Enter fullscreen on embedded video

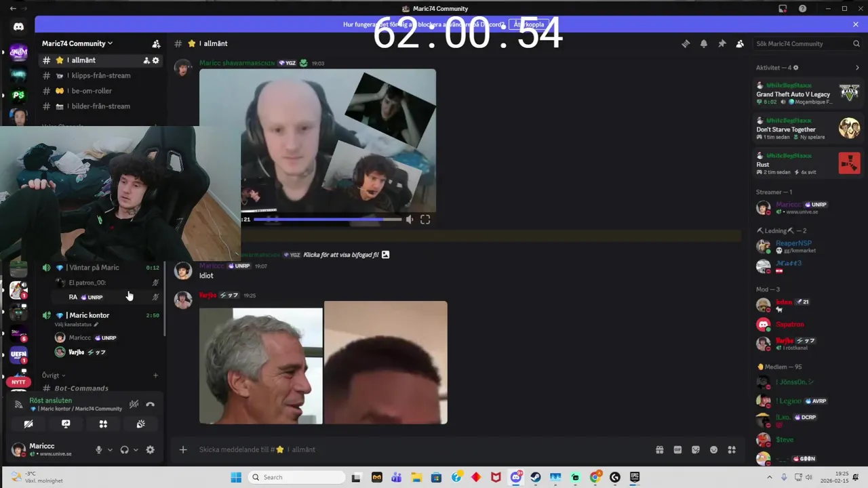point(425,220)
